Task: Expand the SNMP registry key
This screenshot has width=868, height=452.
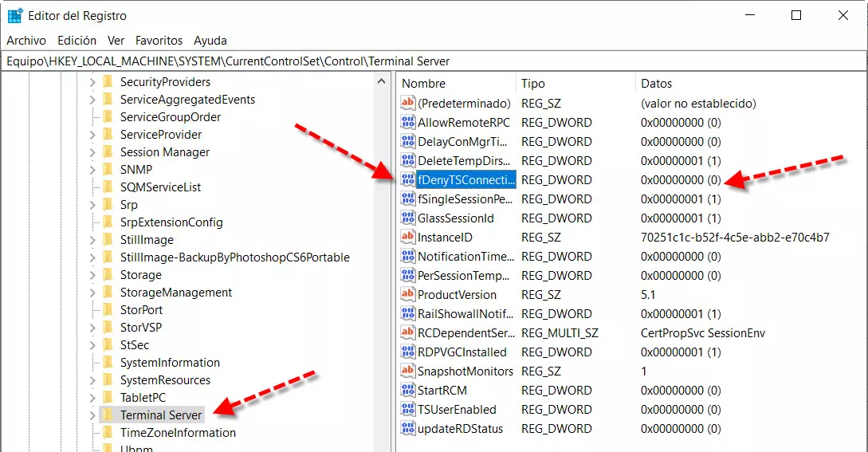Action: pyautogui.click(x=92, y=170)
